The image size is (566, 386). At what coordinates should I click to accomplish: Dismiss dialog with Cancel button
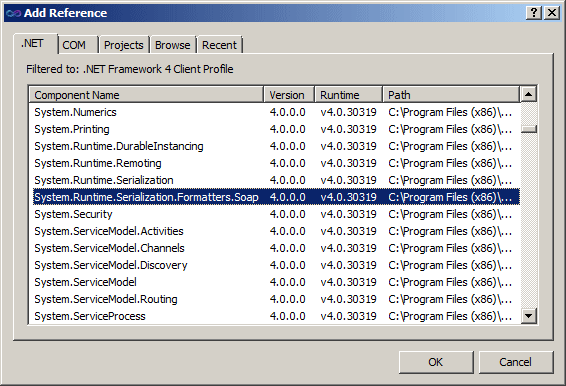pyautogui.click(x=515, y=362)
